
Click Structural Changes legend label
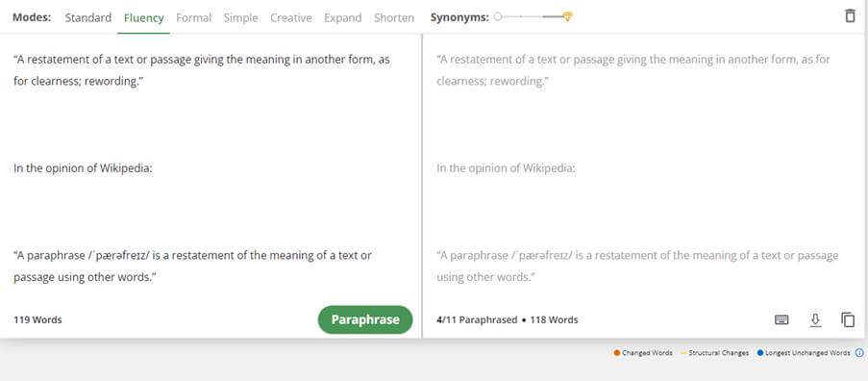[x=719, y=353]
